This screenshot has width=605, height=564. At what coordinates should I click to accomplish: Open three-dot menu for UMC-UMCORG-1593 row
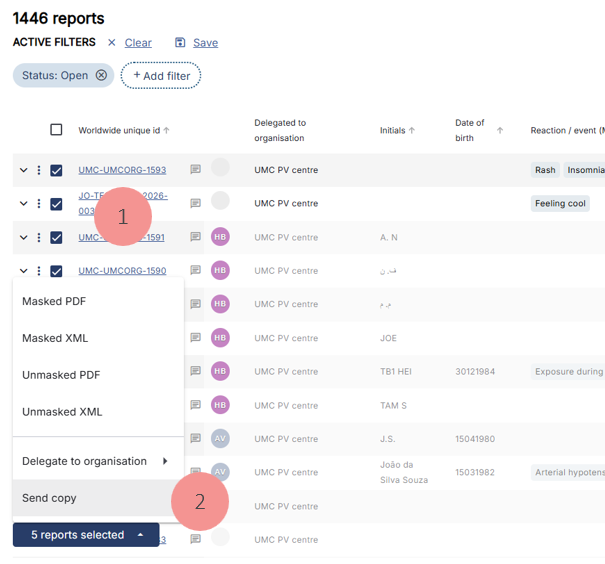(x=39, y=170)
